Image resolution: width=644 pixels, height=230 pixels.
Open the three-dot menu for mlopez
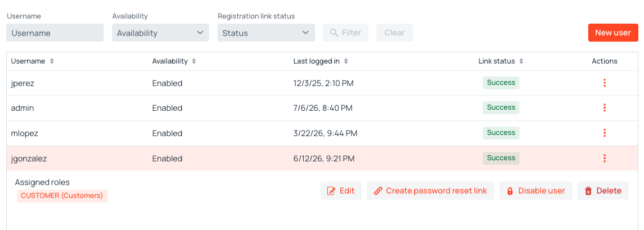click(604, 133)
